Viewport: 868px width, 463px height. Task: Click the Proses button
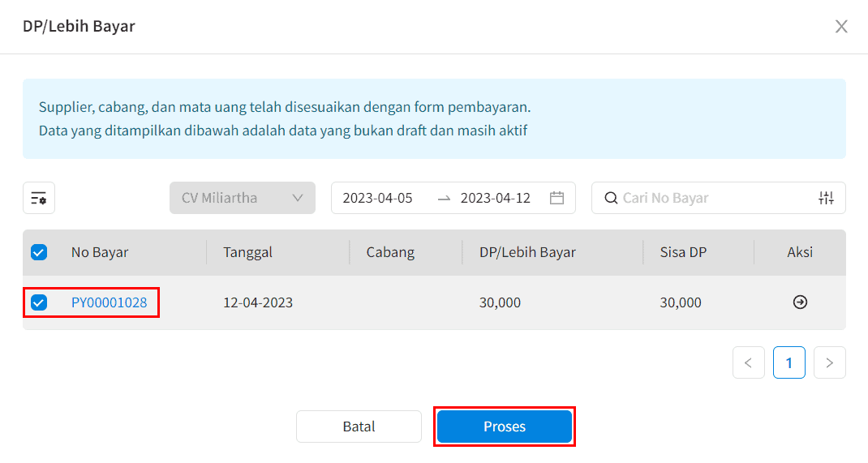(x=505, y=427)
